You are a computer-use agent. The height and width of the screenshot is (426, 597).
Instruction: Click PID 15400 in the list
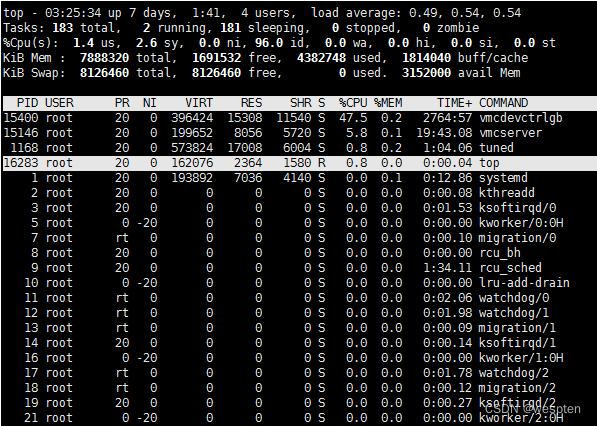pos(21,118)
